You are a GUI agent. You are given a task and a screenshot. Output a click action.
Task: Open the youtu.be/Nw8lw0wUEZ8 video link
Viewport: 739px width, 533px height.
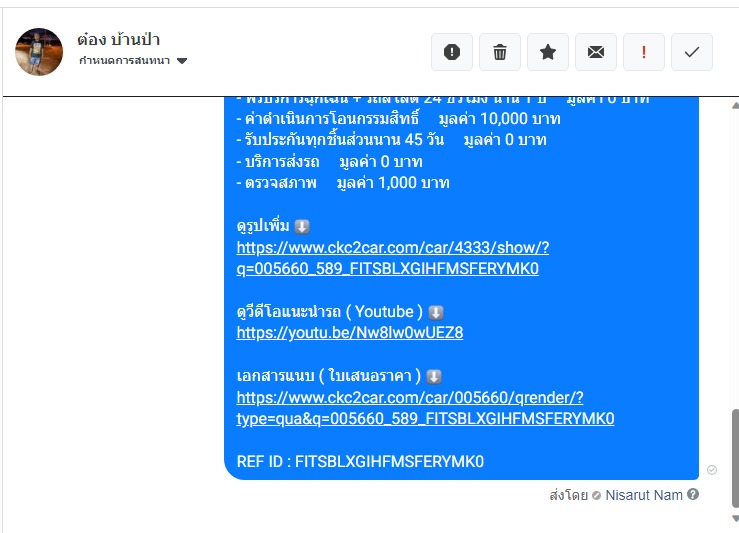tap(350, 333)
